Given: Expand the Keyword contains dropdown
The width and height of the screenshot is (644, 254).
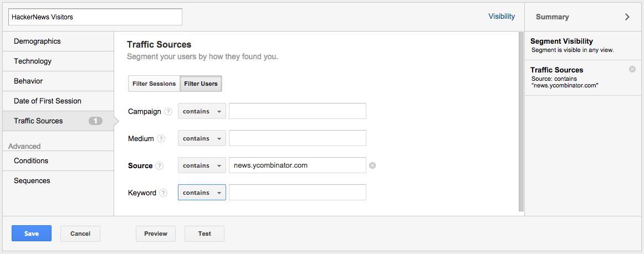Looking at the screenshot, I should pos(202,193).
